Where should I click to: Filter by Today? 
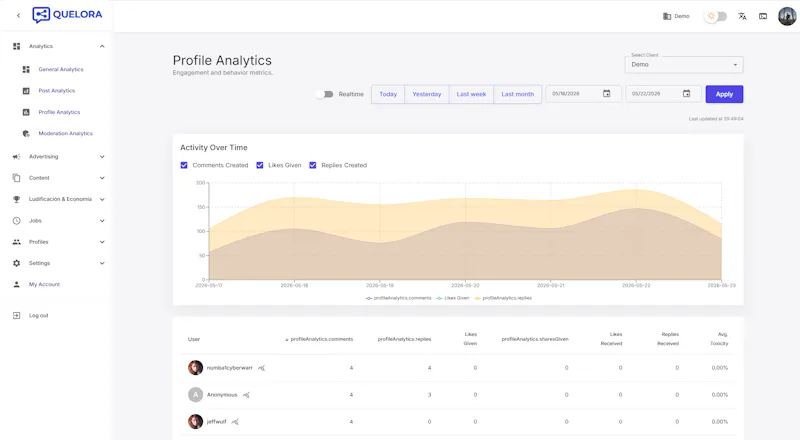(x=388, y=94)
